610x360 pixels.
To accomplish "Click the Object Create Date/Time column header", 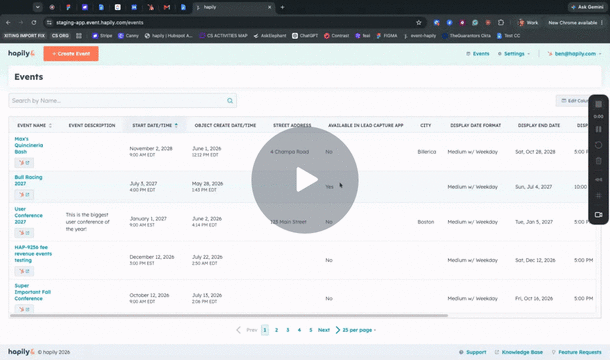I will (225, 125).
